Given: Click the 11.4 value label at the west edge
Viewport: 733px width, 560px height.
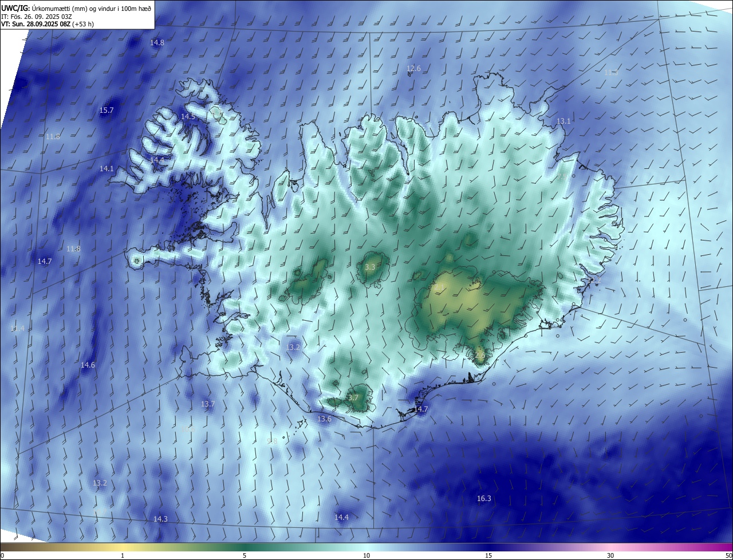Looking at the screenshot, I should 17,329.
